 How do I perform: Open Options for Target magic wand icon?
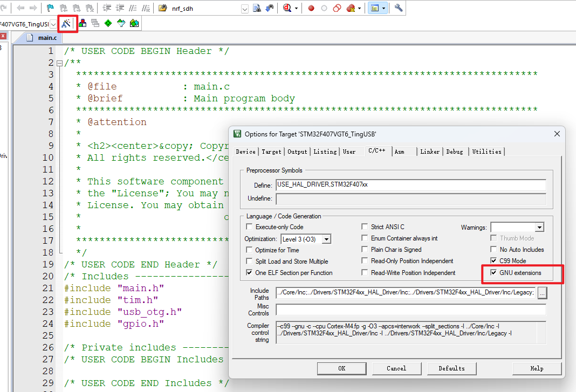pyautogui.click(x=66, y=24)
